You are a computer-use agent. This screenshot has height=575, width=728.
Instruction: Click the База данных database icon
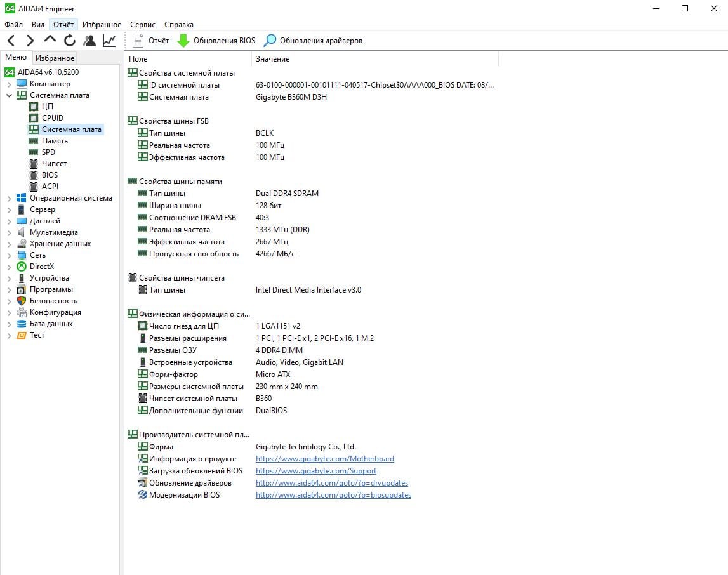(x=22, y=324)
